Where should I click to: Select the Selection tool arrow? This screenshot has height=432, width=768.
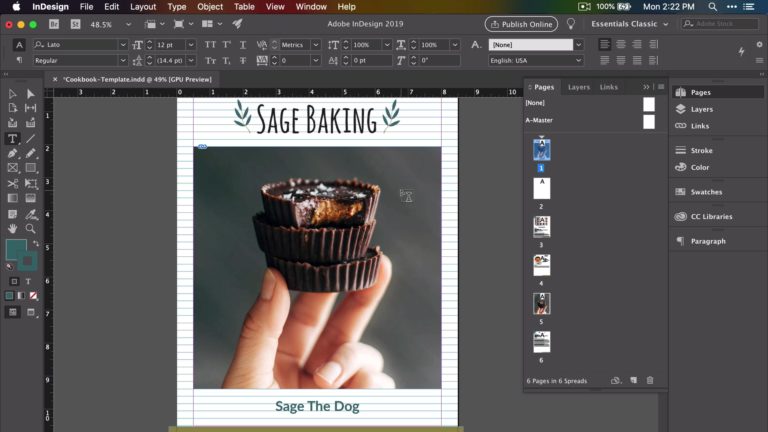click(12, 94)
